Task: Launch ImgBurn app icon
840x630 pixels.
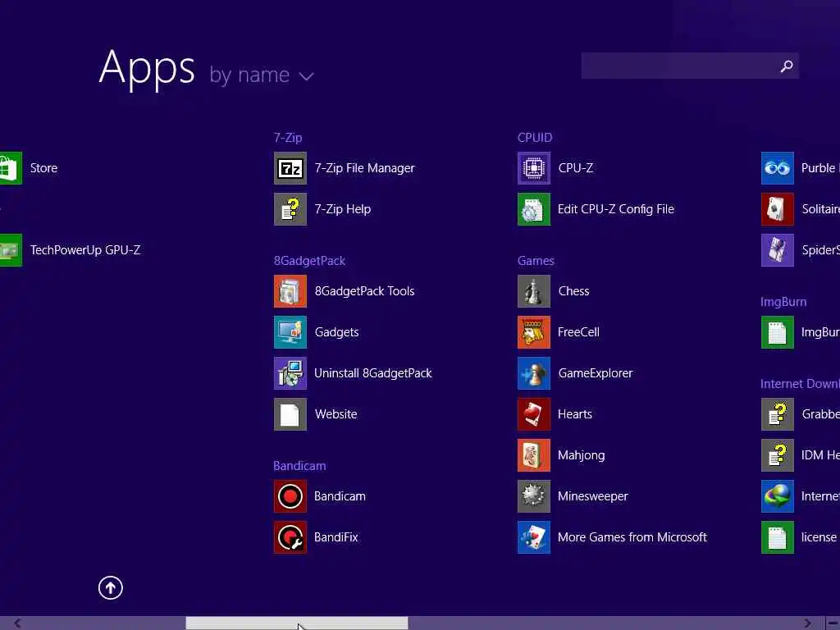Action: (x=778, y=332)
